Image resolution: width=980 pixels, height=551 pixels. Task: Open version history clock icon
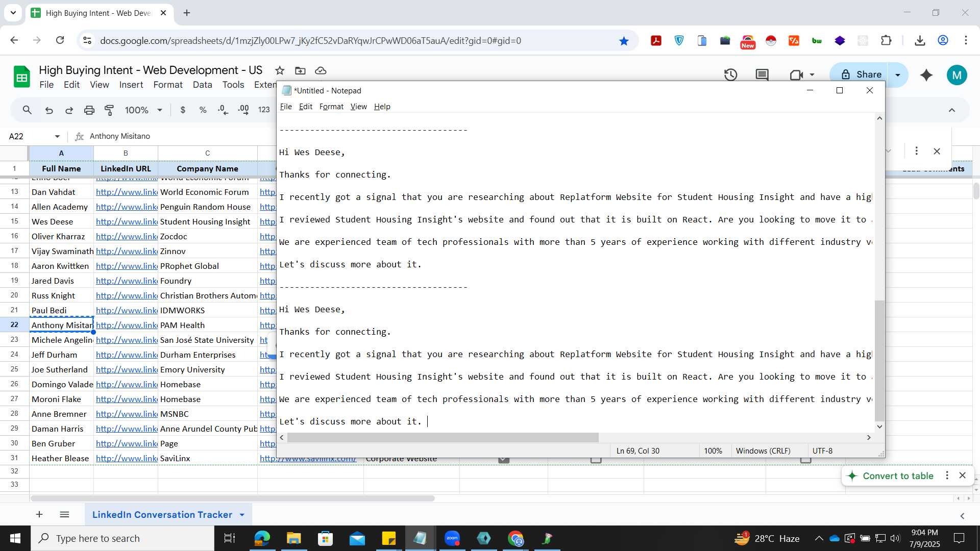point(730,75)
